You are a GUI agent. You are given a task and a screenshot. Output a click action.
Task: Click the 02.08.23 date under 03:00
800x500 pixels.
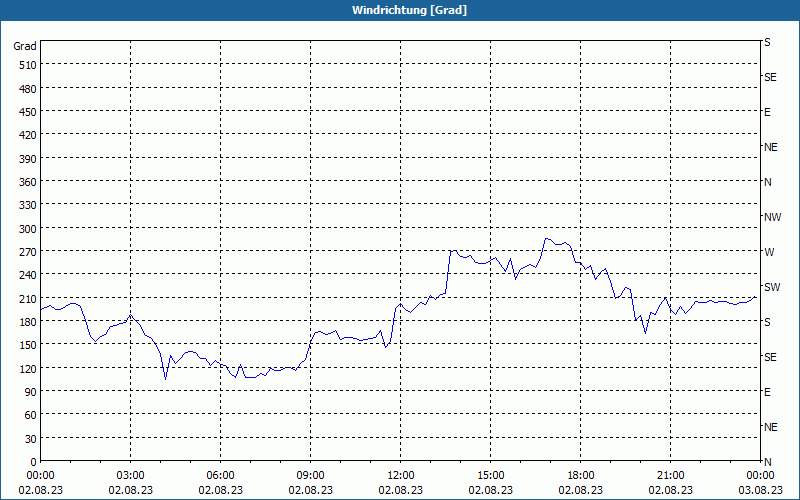131,490
